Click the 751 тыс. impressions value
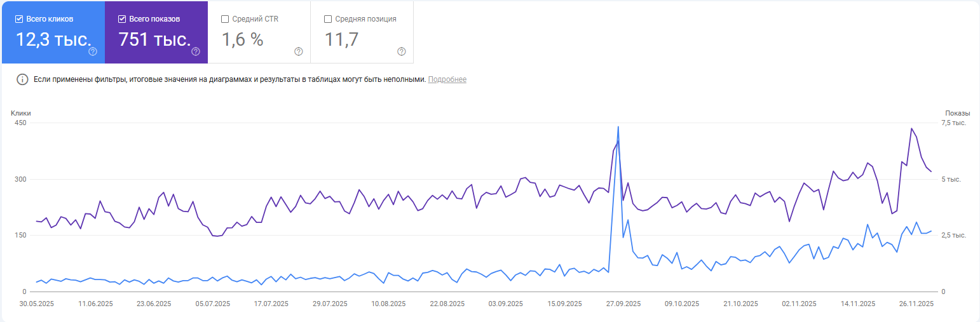Screen dimensions: 980x322 [x=154, y=39]
